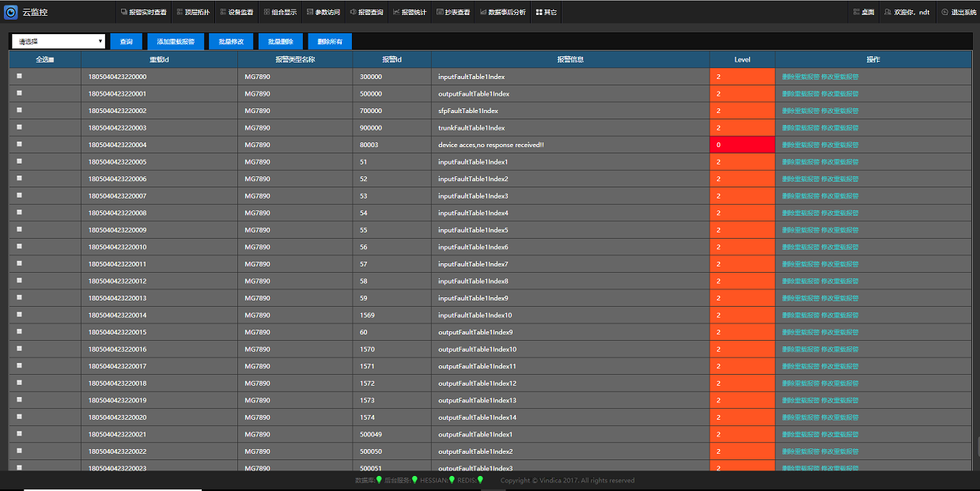Image resolution: width=980 pixels, height=491 pixels.
Task: Click the HESSIAN green status light
Action: tap(452, 480)
